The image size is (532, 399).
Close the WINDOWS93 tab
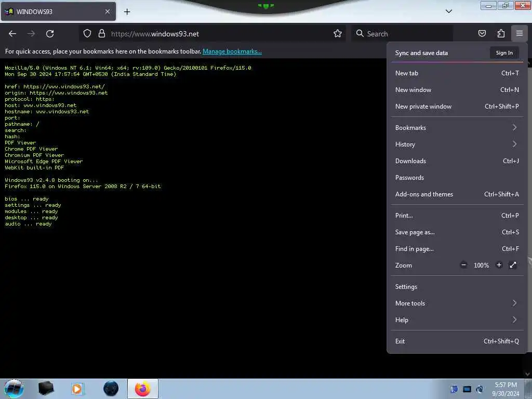click(107, 11)
